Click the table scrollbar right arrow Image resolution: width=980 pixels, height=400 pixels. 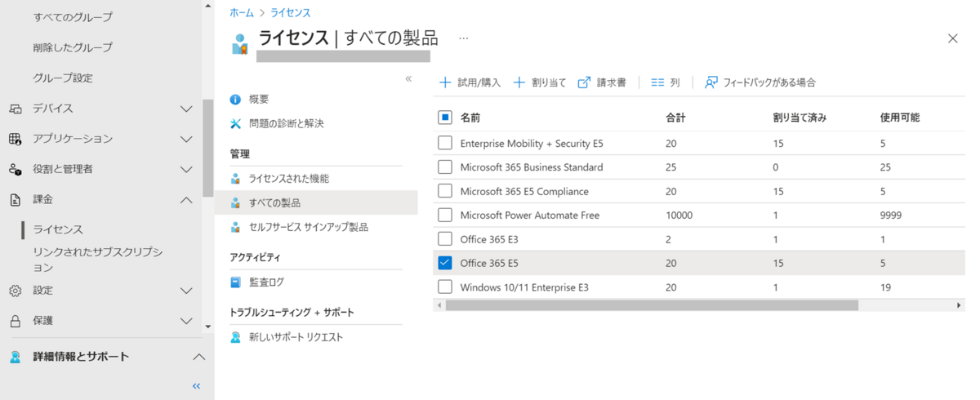pos(960,305)
